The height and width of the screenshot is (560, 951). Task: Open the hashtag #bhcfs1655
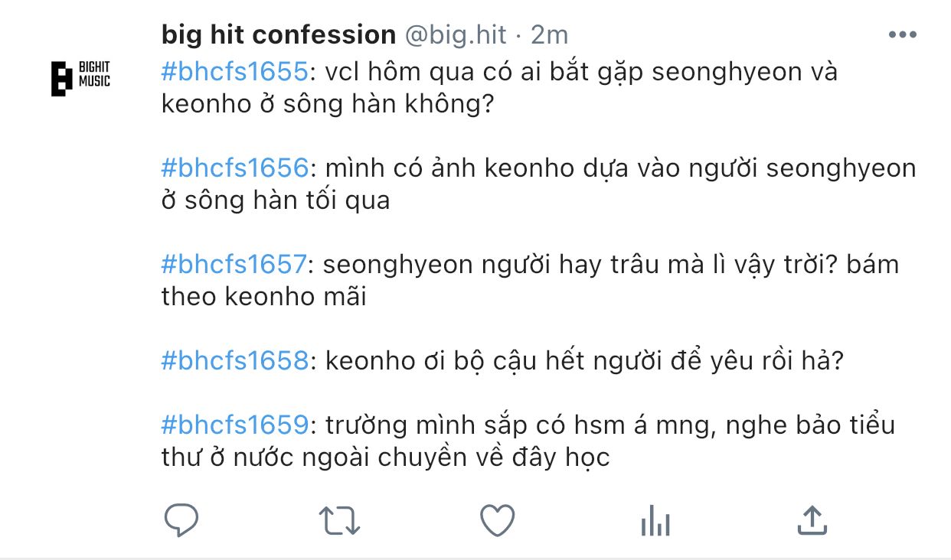pos(234,72)
